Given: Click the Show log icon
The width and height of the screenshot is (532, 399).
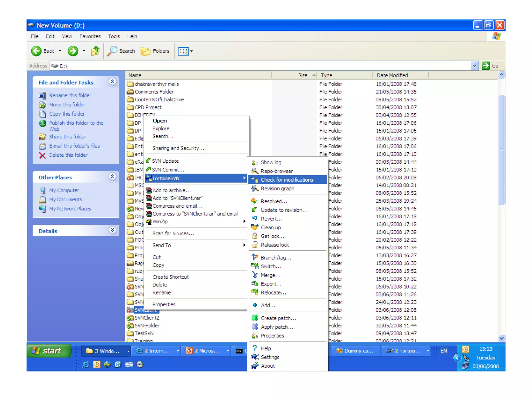Looking at the screenshot, I should coord(255,162).
